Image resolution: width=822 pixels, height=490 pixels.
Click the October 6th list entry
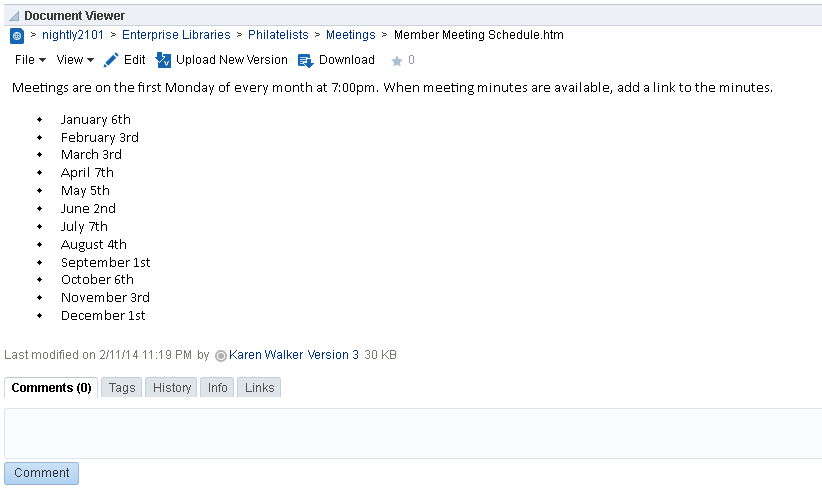[x=97, y=279]
